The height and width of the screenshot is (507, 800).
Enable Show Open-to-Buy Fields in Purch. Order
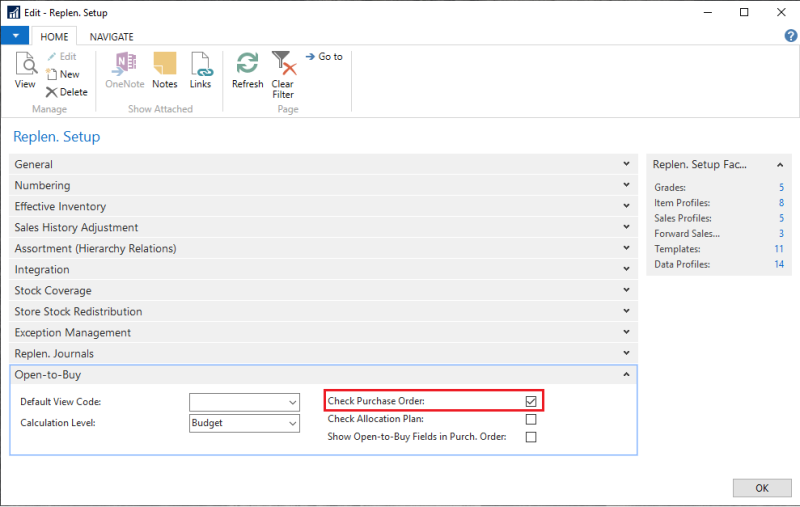(531, 437)
